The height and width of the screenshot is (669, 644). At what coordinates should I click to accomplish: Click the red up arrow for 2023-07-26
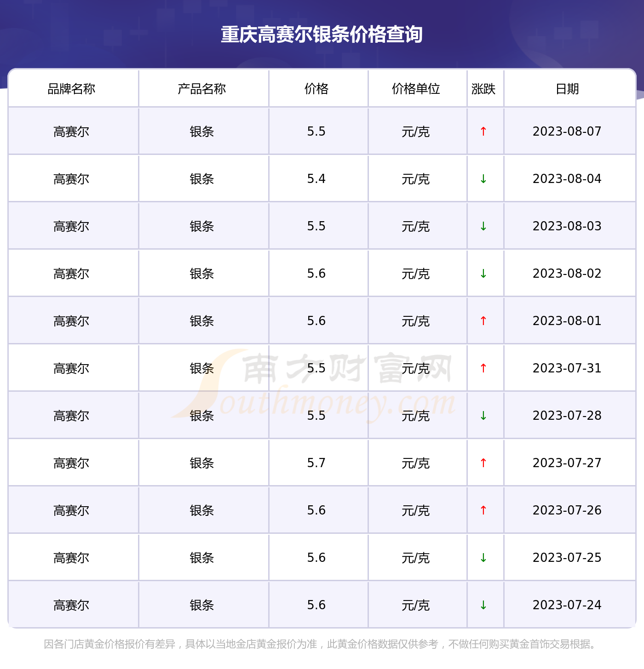point(483,510)
